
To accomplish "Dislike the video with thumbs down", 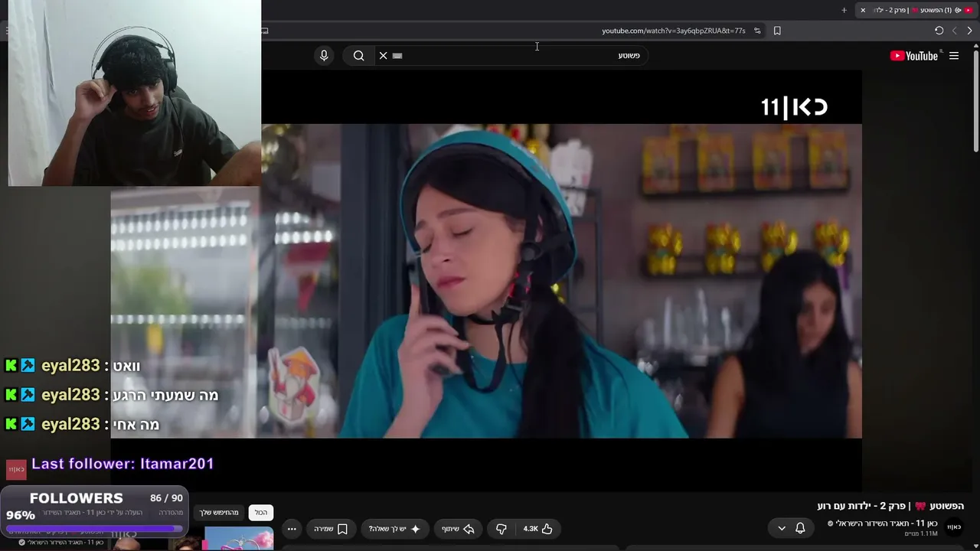I will coord(501,529).
